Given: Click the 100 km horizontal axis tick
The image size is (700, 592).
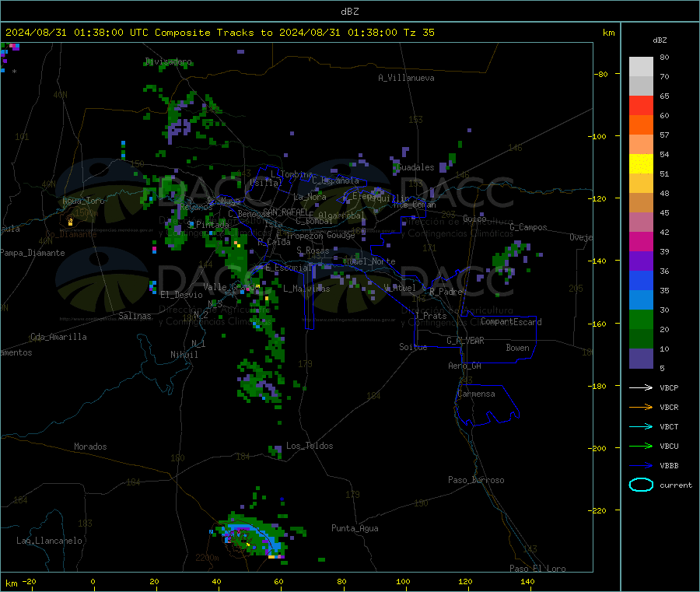Looking at the screenshot, I should click(x=403, y=581).
